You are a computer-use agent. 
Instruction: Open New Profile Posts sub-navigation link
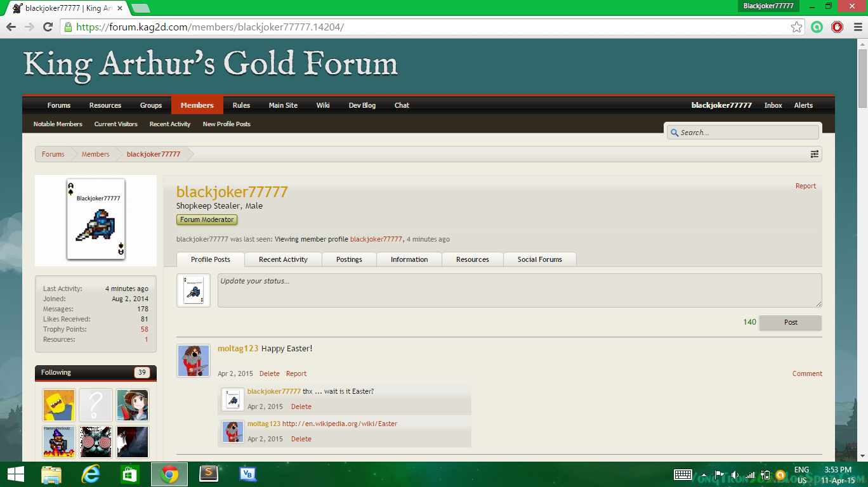pyautogui.click(x=227, y=124)
